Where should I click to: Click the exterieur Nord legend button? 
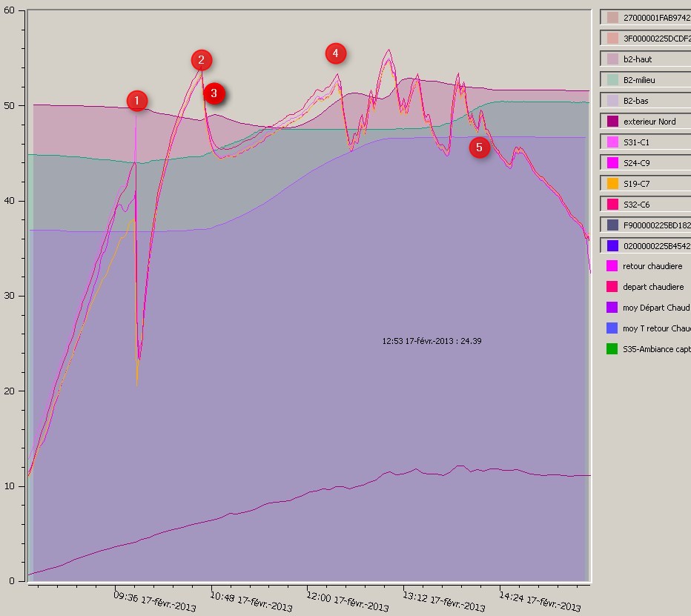645,121
